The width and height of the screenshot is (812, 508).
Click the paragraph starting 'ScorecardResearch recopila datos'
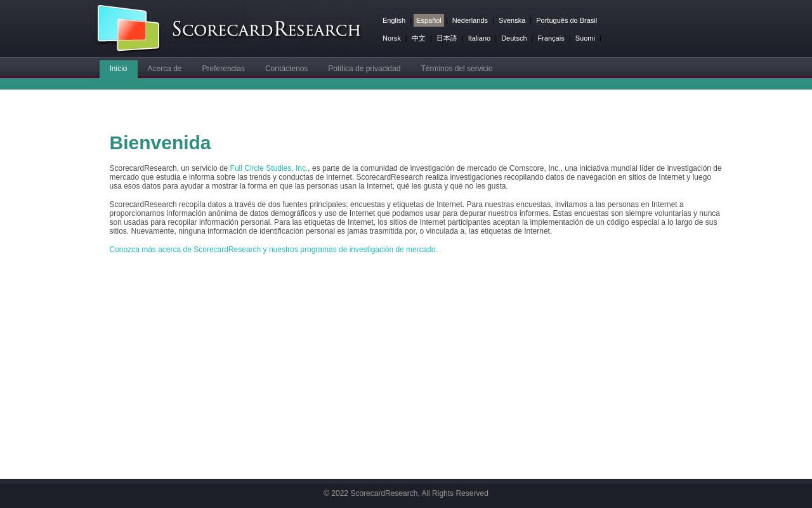(x=415, y=218)
